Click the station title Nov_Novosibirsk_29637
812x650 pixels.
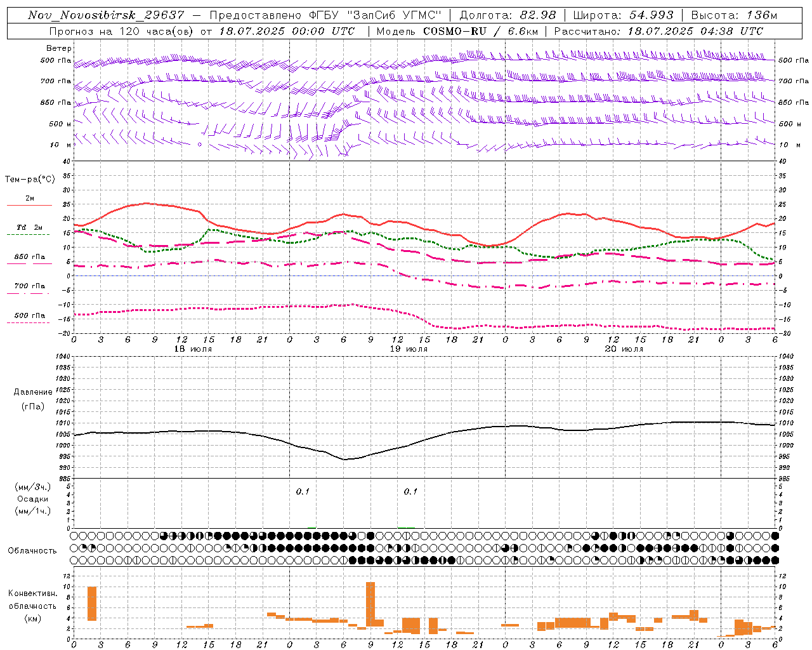(106, 15)
